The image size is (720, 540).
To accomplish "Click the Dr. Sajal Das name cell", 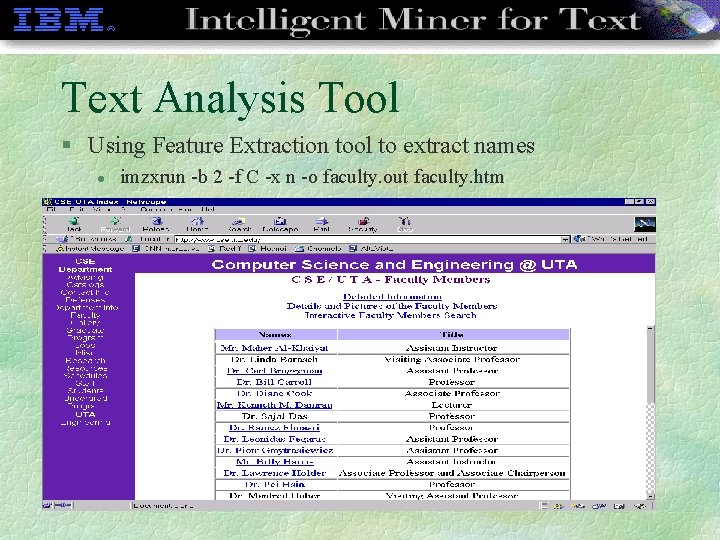I will [275, 416].
